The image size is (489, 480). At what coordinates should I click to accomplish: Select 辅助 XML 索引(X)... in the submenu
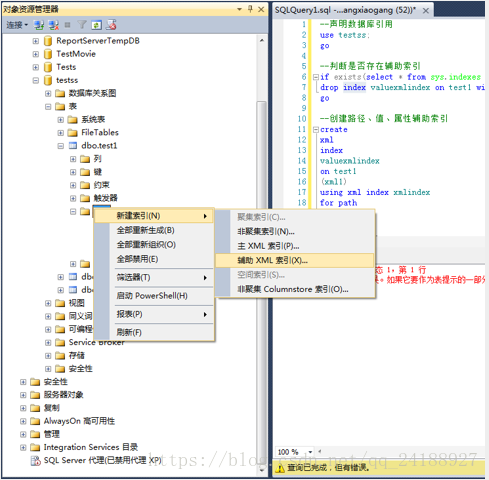295,260
